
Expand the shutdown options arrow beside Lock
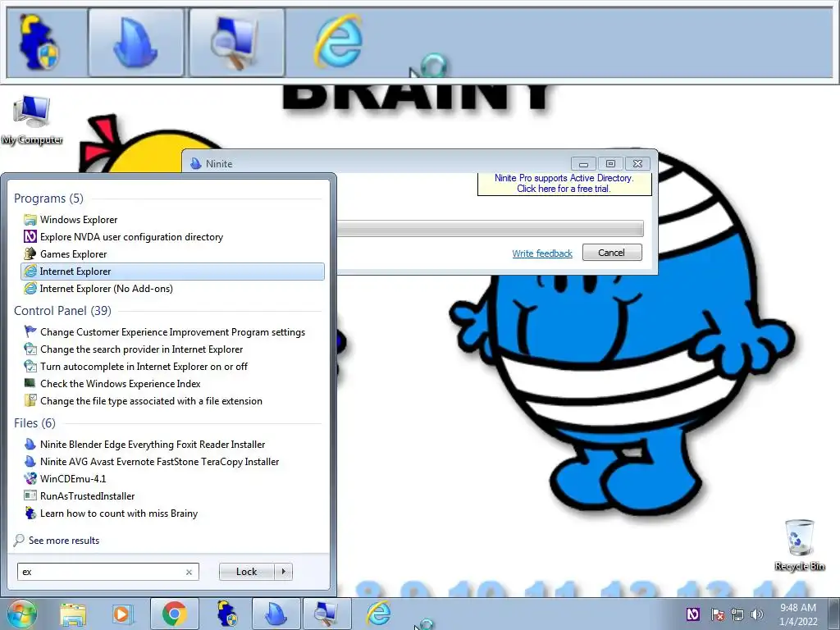(x=283, y=572)
